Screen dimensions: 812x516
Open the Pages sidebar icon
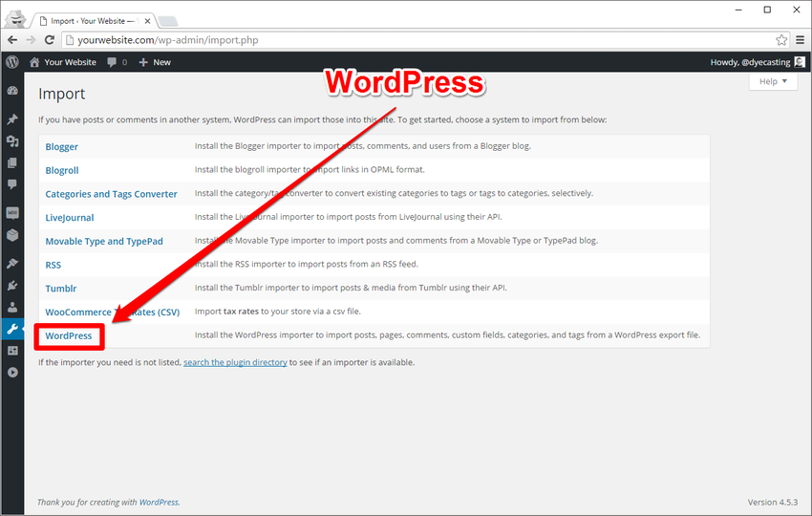click(12, 163)
